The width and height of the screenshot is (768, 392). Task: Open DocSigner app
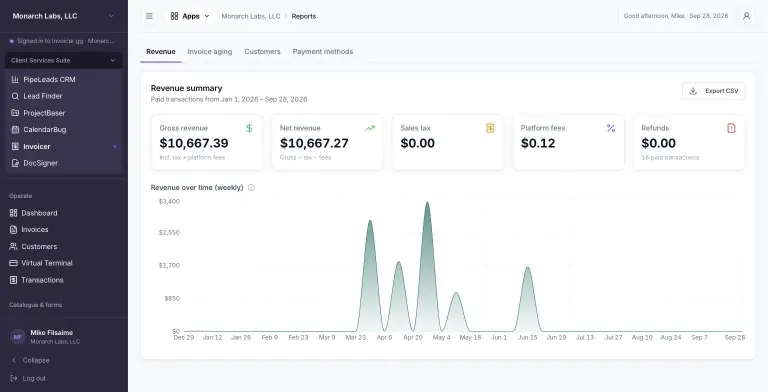[x=64, y=163]
